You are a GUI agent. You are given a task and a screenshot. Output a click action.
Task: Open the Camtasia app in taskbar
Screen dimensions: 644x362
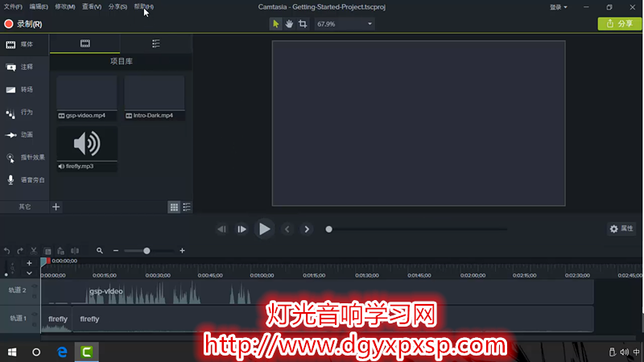pyautogui.click(x=87, y=352)
